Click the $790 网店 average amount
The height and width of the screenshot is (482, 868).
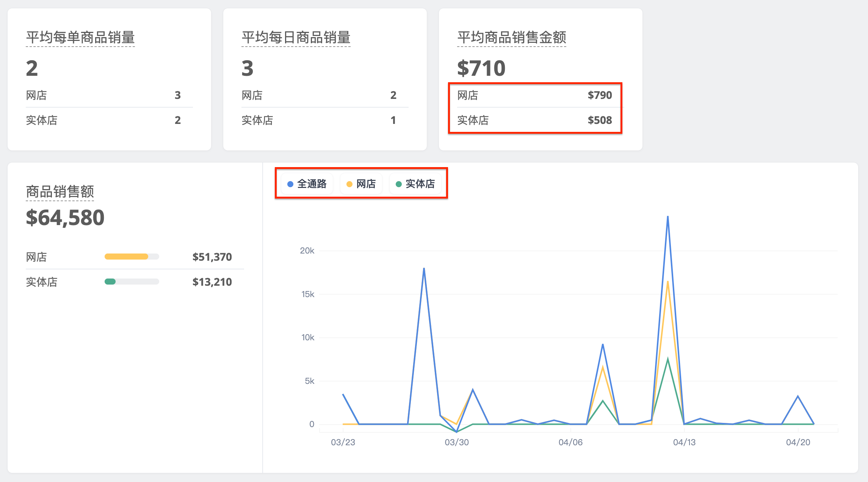tap(600, 95)
